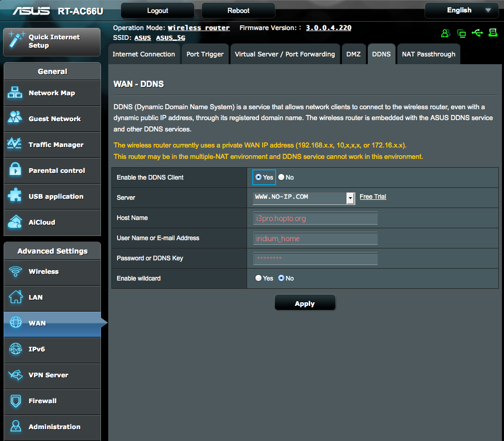Viewport: 504px width, 441px height.
Task: Open the Traffic Manager section
Action: (52, 145)
